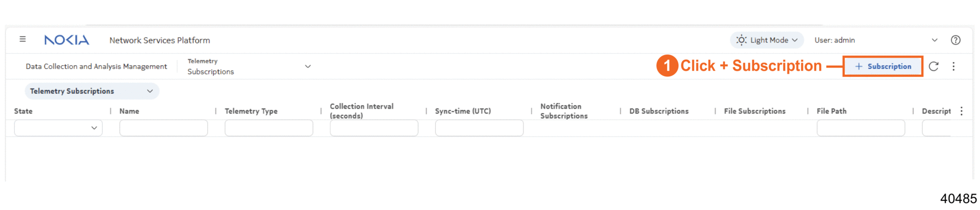This screenshot has width=980, height=210.
Task: Open the State filter dropdown
Action: [58, 128]
